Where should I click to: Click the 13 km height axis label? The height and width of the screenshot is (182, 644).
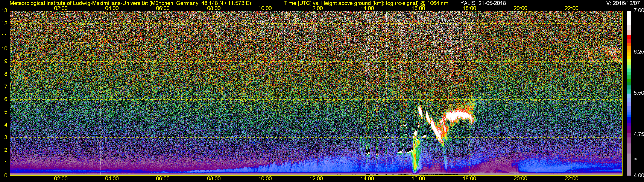tap(5, 10)
